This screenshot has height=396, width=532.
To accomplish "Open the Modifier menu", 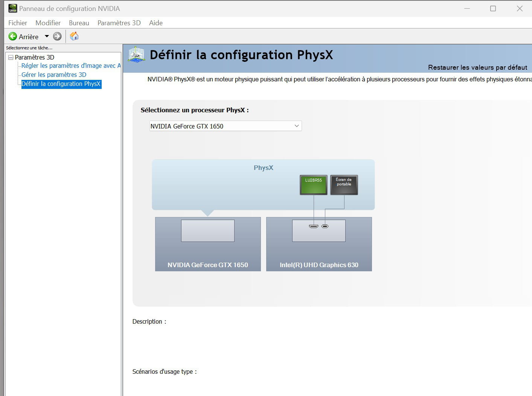I will coord(48,23).
